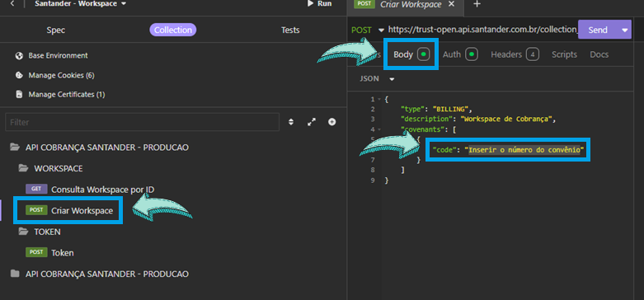Open the Headers tab

coord(515,54)
